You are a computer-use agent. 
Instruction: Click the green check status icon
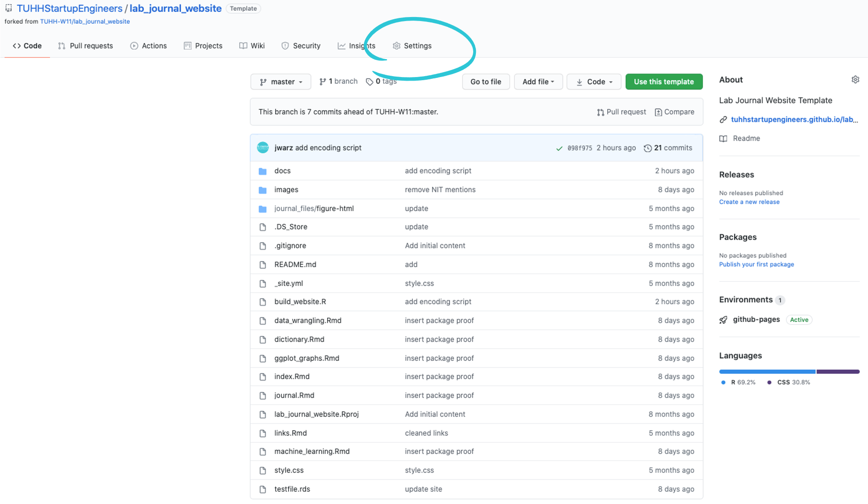pos(559,148)
